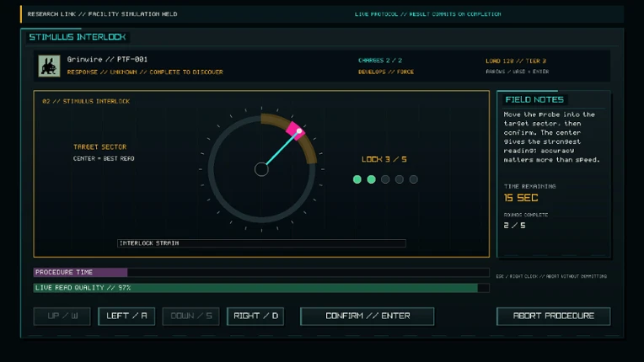
Task: Click the orange arc band on dial
Action: pyautogui.click(x=309, y=148)
